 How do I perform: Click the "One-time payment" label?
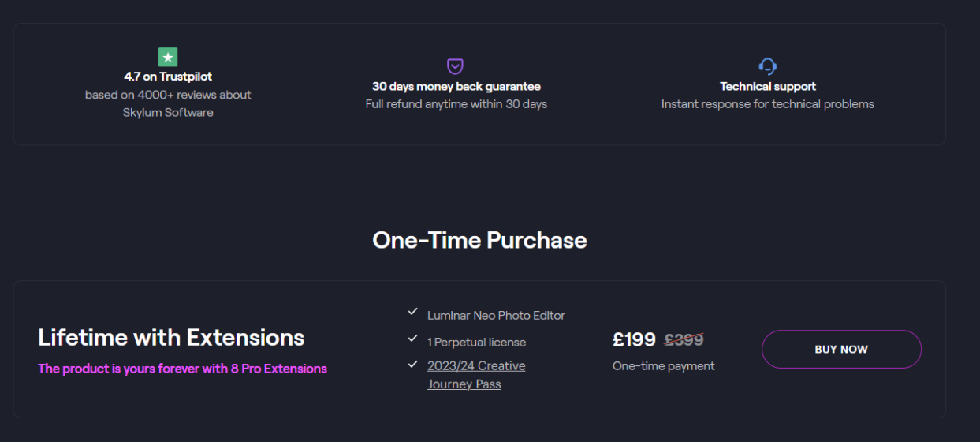(x=663, y=366)
